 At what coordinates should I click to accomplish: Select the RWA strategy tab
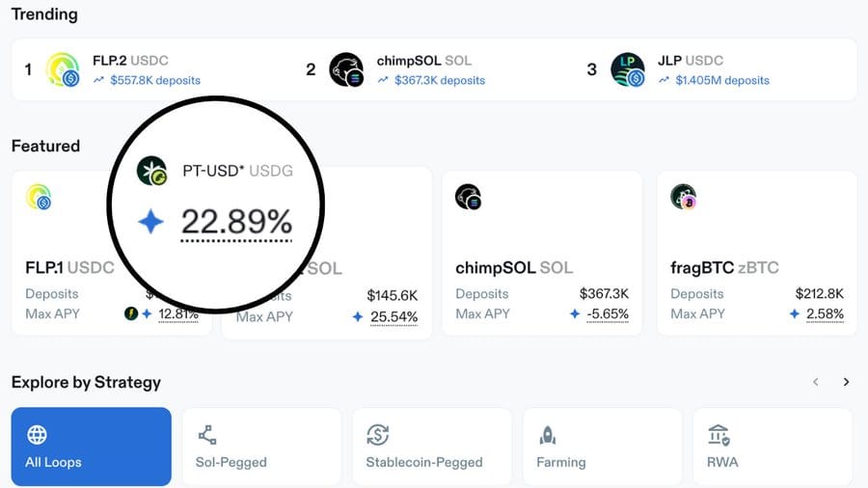pos(773,447)
